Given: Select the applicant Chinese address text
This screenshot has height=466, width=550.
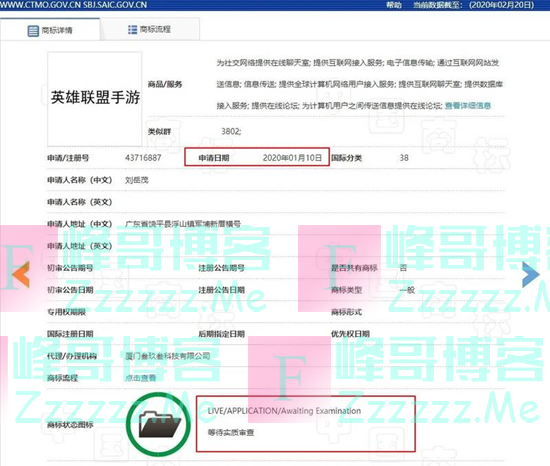Looking at the screenshot, I should [x=183, y=224].
